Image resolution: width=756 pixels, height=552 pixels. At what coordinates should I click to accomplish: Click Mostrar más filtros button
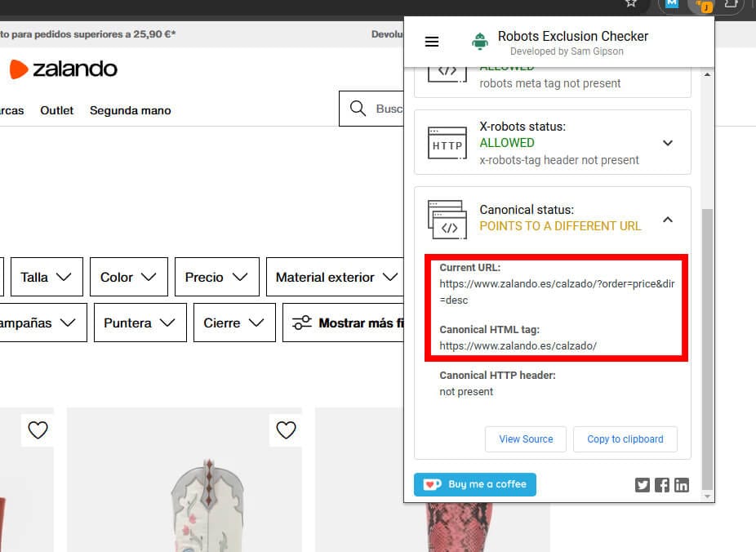tap(343, 323)
